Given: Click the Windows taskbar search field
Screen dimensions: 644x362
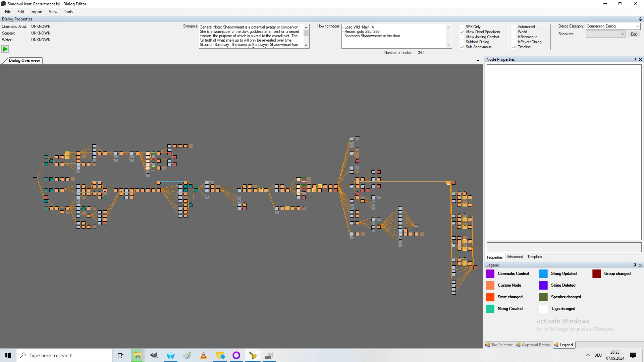Looking at the screenshot, I should [64, 355].
